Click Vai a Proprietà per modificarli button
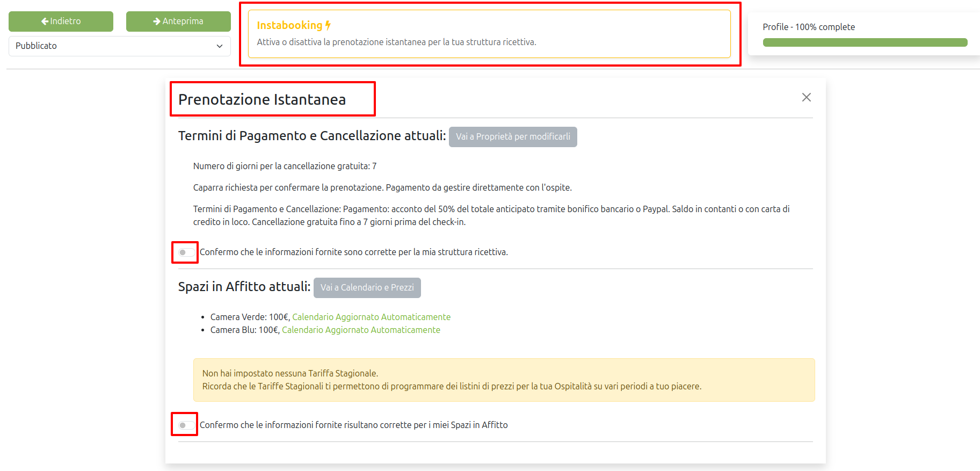This screenshot has height=471, width=980. click(512, 137)
